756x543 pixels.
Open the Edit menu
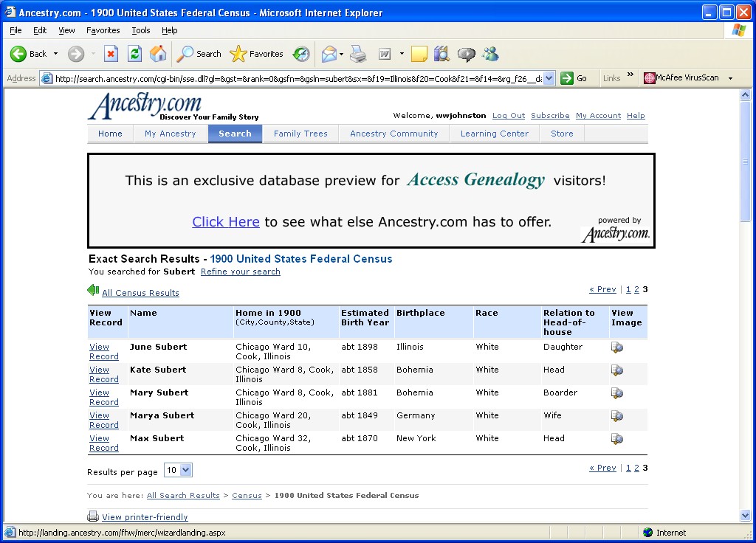pyautogui.click(x=40, y=30)
